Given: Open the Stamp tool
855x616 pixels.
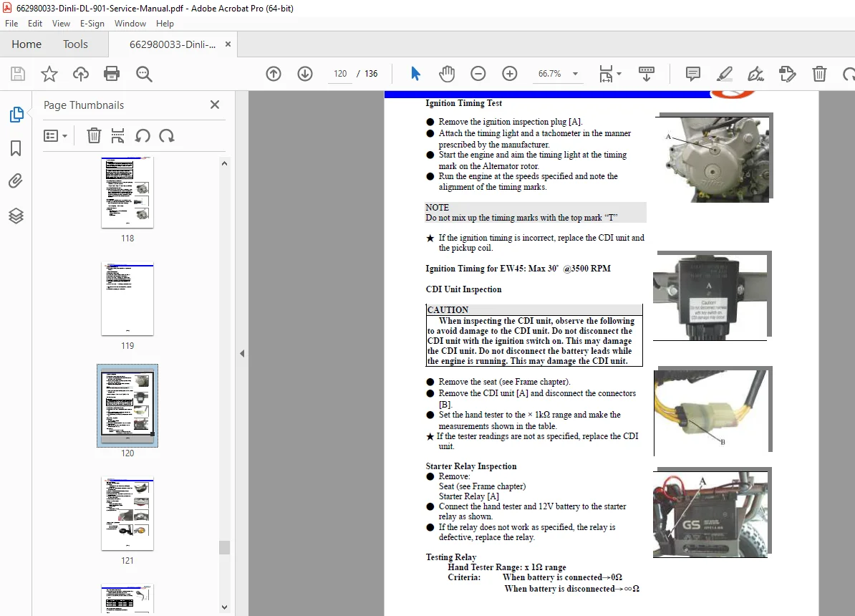Looking at the screenshot, I should 788,74.
